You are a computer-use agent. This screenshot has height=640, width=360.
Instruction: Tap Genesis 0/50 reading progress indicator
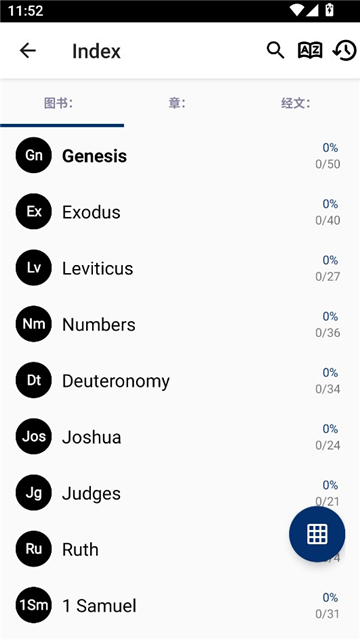pyautogui.click(x=328, y=156)
